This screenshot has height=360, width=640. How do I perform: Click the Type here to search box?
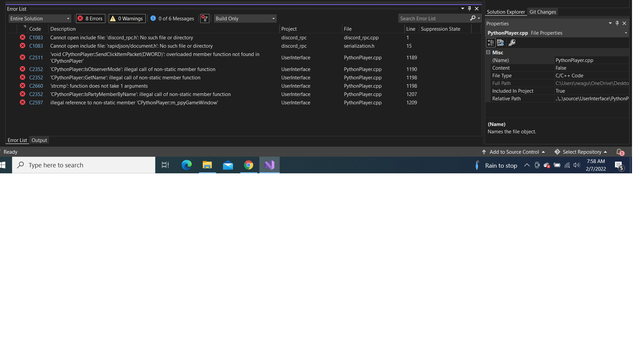click(x=84, y=165)
